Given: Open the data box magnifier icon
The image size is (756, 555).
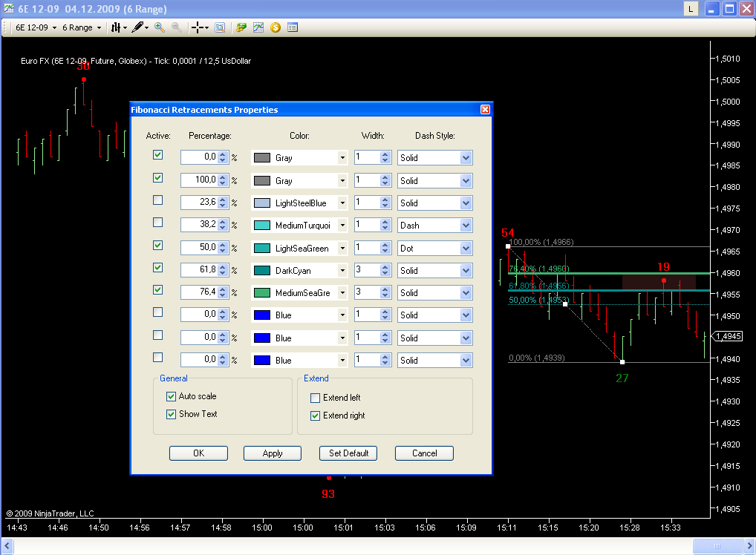Looking at the screenshot, I should [x=220, y=27].
